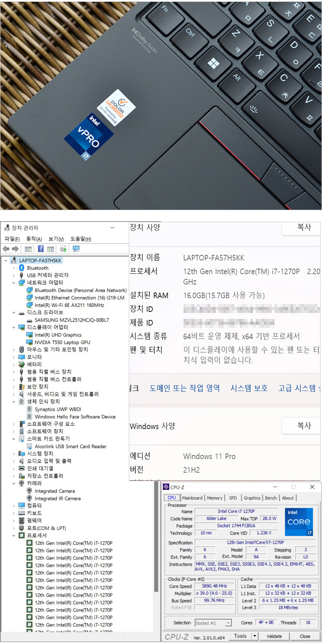Click the Synaptics UWP WBDI device icon
This screenshot has height=644, width=322.
pyautogui.click(x=29, y=409)
